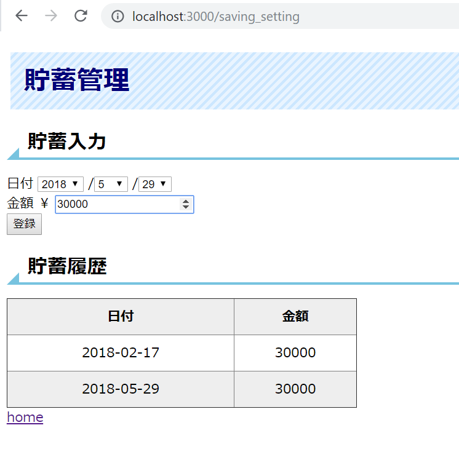Click the 金額 amount input field
The image size is (459, 476).
124,204
